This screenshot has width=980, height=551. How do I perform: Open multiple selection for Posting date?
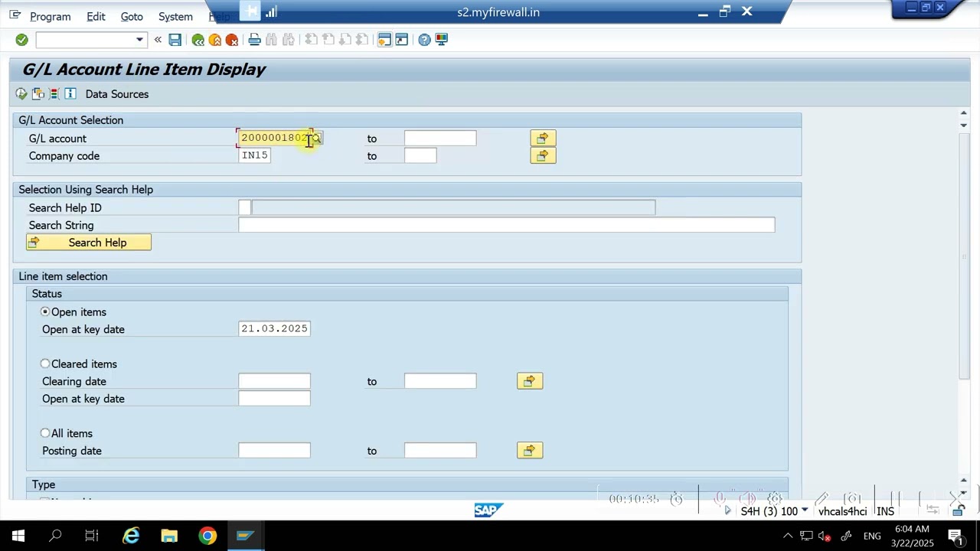tap(530, 451)
